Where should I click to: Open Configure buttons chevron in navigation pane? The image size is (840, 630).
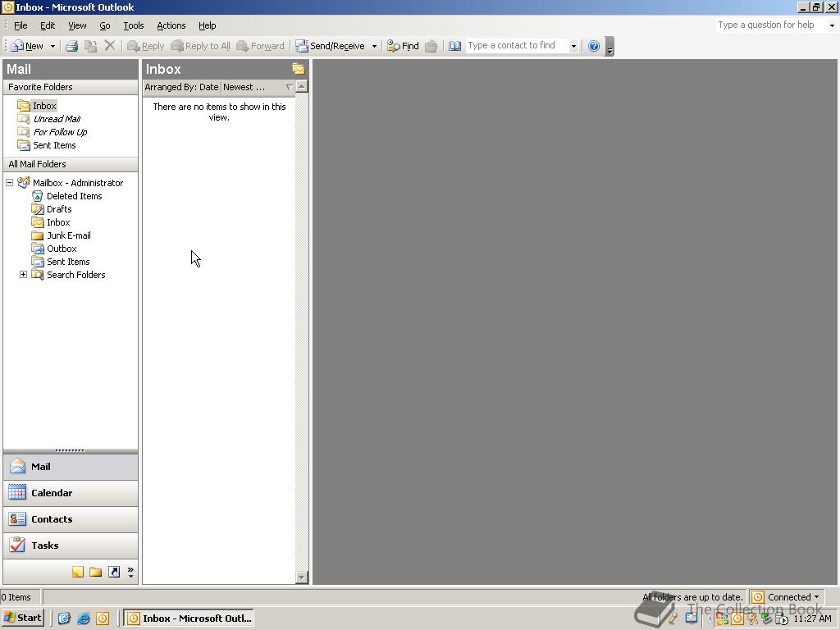[130, 572]
